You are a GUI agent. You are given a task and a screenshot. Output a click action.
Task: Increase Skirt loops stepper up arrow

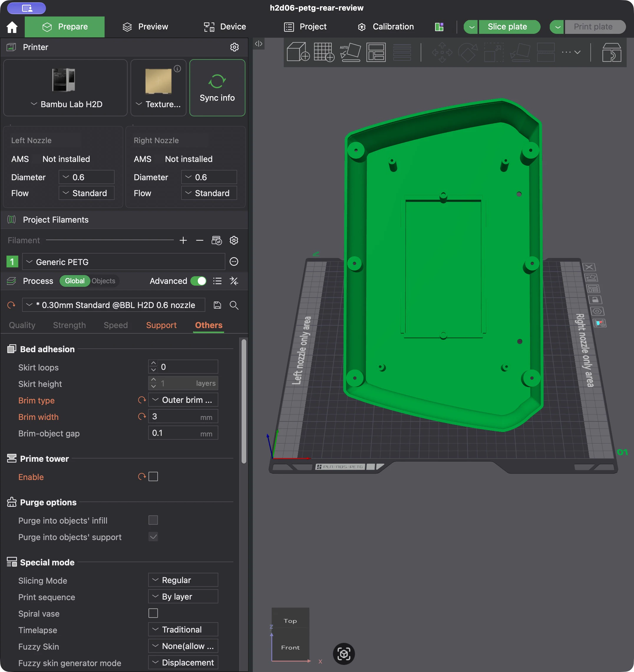click(x=153, y=363)
